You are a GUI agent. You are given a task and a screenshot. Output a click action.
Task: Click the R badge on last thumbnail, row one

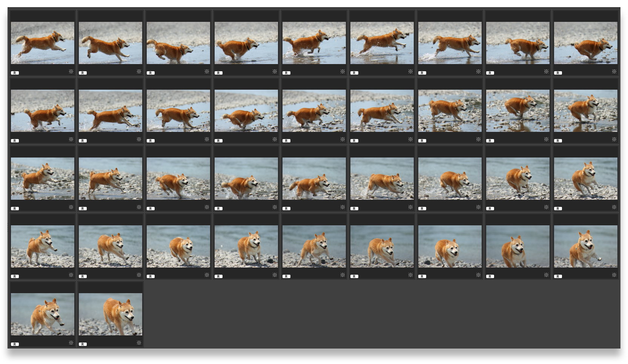pos(558,73)
